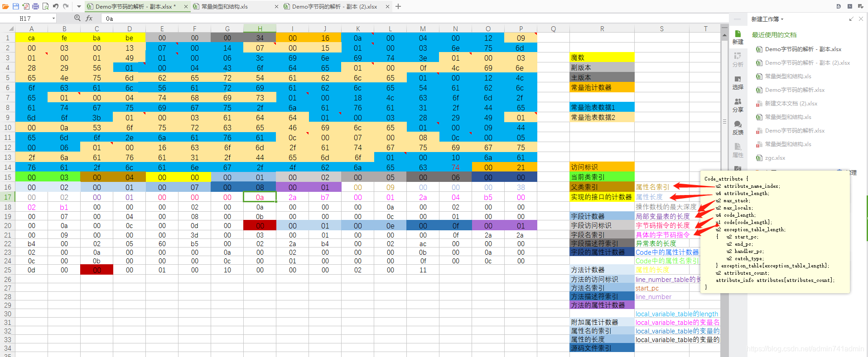Open the 分享 sidebar panel icon
The height and width of the screenshot is (357, 868).
pos(738,105)
